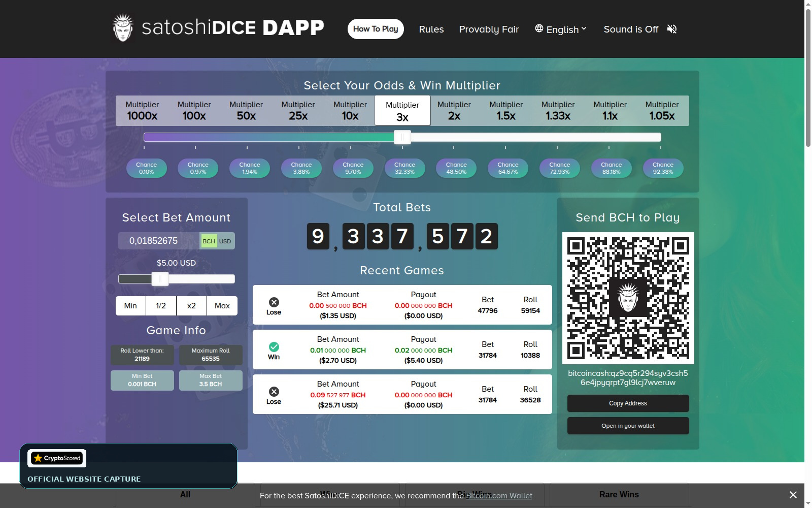Image resolution: width=812 pixels, height=508 pixels.
Task: Click the Lose X icon in Roll 36528 row
Action: (x=274, y=392)
